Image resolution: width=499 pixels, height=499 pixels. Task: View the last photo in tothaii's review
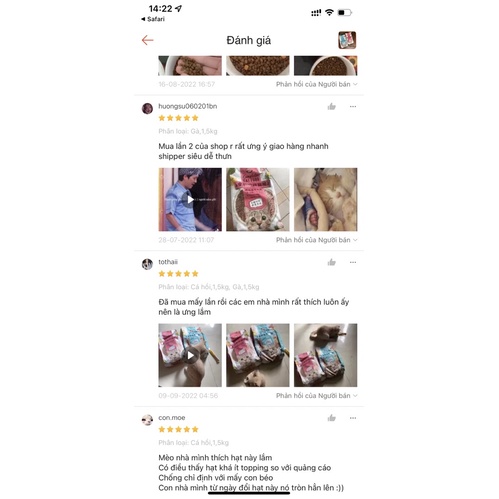326,355
